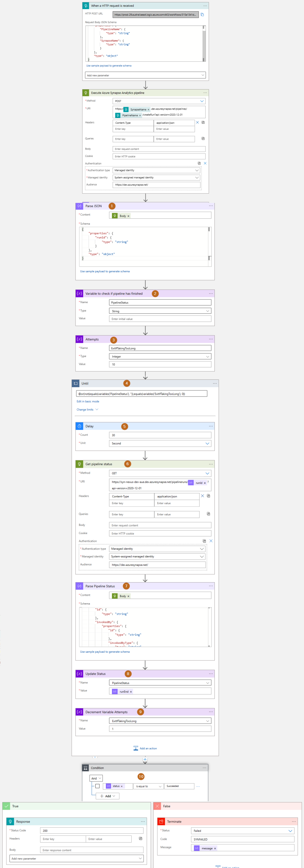
Task: Open Delay Unit dropdown showing Second
Action: pos(160,443)
